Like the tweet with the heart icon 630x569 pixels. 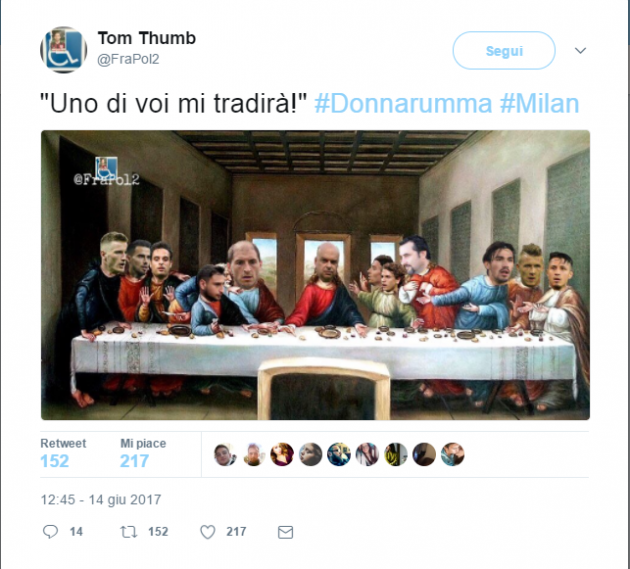tap(208, 532)
